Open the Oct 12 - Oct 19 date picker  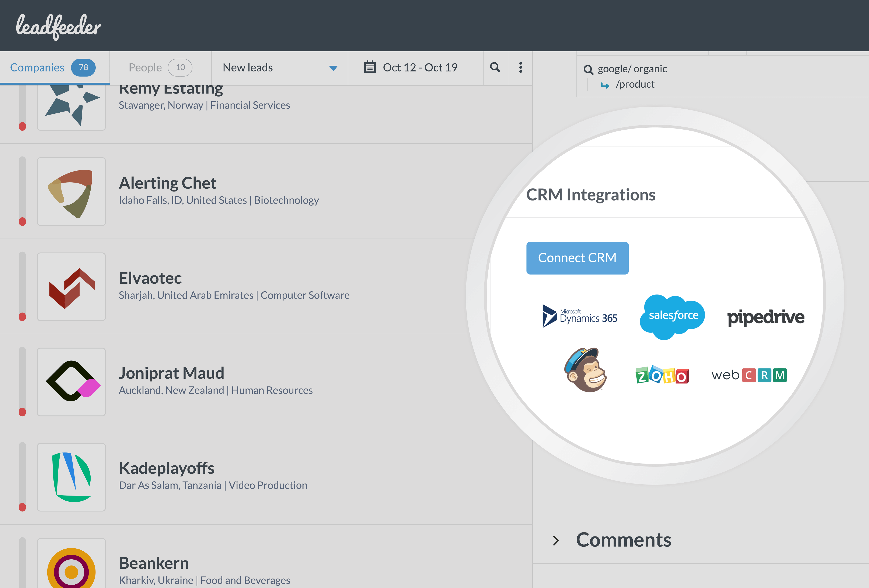tap(420, 68)
